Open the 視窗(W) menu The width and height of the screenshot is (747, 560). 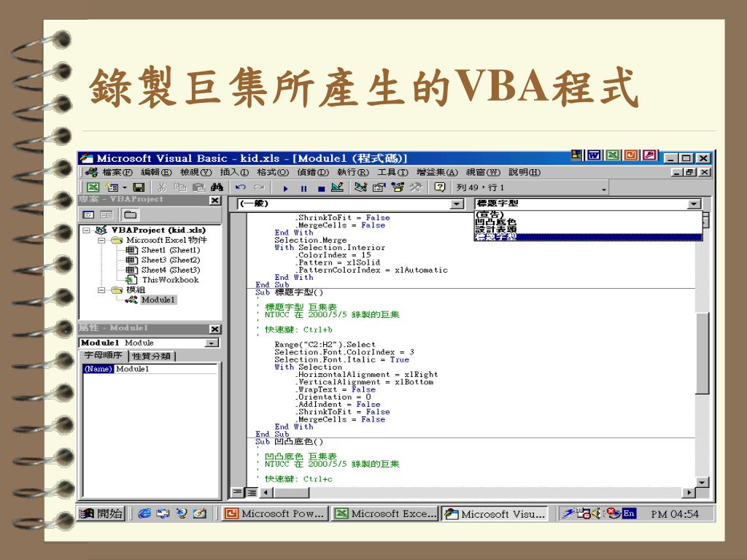click(x=483, y=172)
